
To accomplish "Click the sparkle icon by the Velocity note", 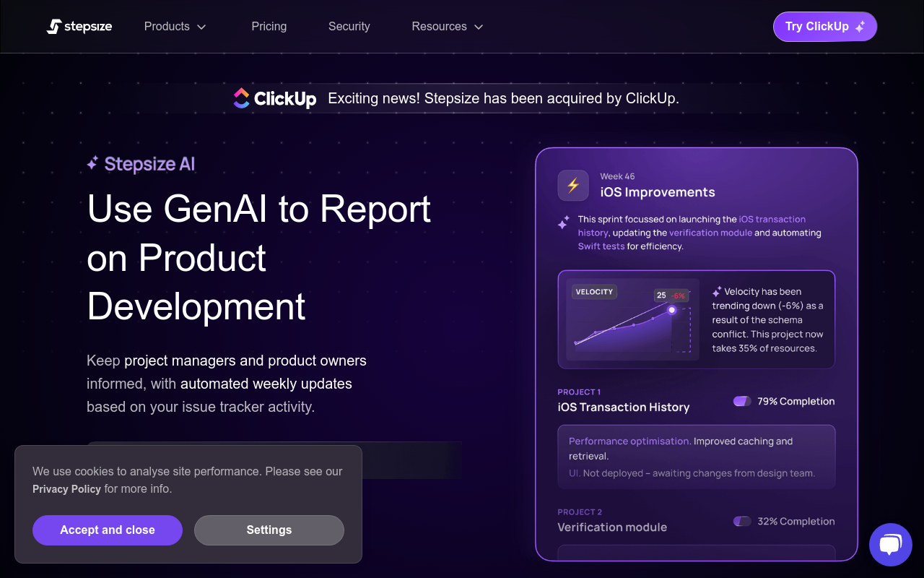I will coord(717,292).
